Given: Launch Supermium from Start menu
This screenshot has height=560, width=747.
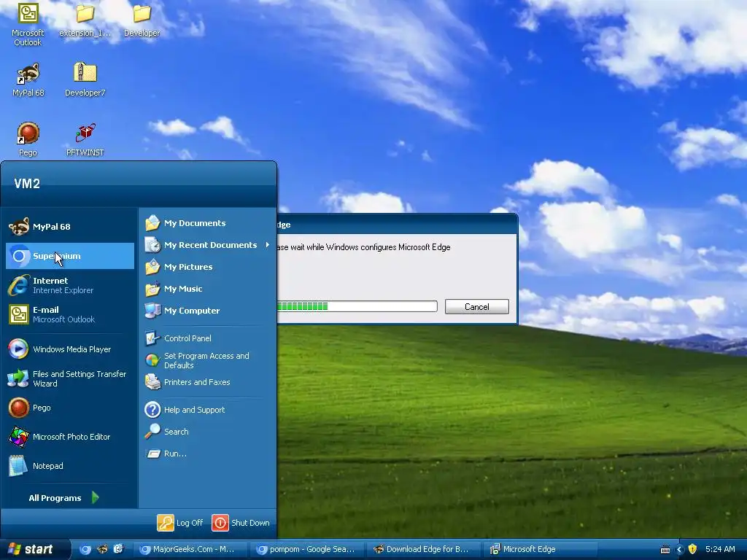Looking at the screenshot, I should (70, 256).
